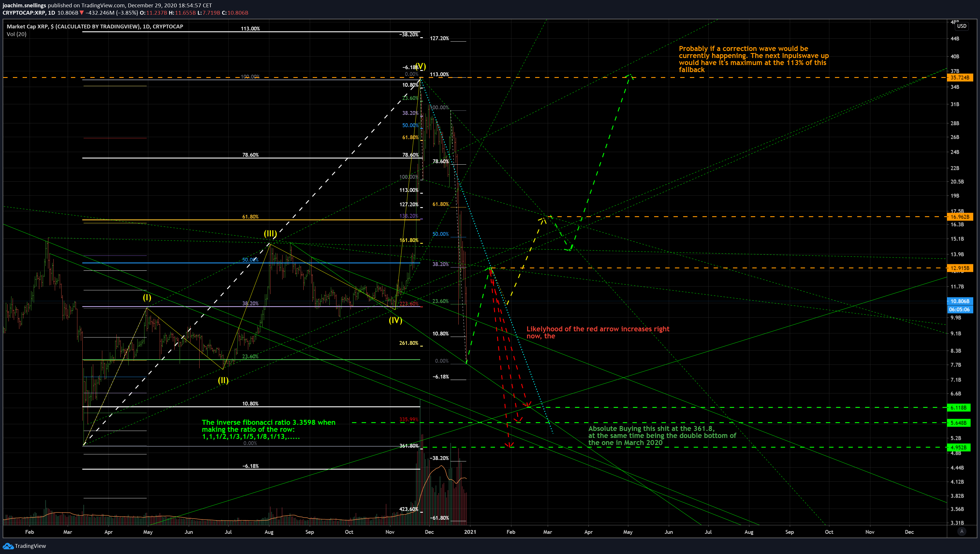Click the 19B price axis value
Viewport: 980px width, 554px height.
point(955,196)
